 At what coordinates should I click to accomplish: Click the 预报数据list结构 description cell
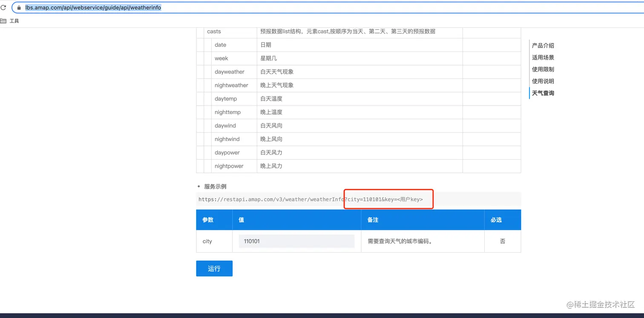pos(360,32)
